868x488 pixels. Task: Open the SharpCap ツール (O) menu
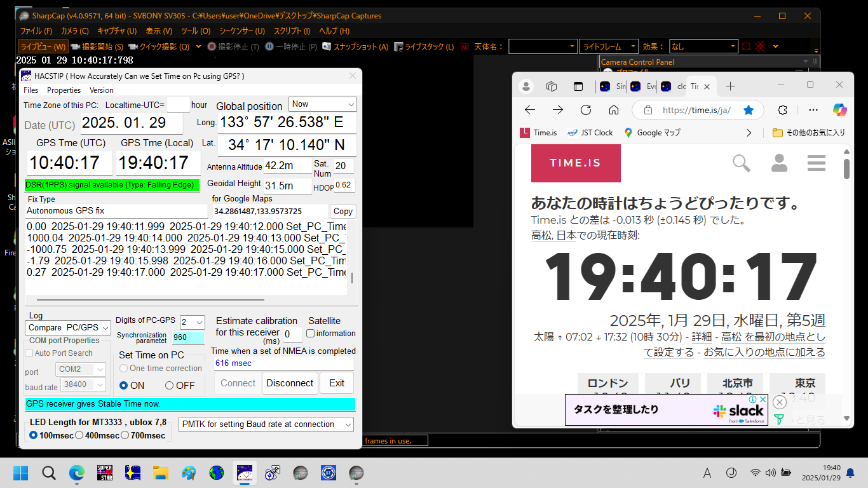click(x=195, y=30)
